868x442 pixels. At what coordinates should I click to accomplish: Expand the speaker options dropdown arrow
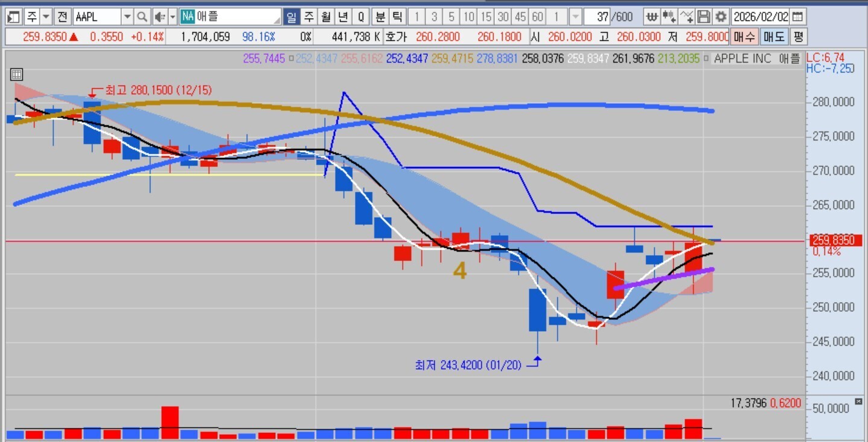click(x=173, y=16)
